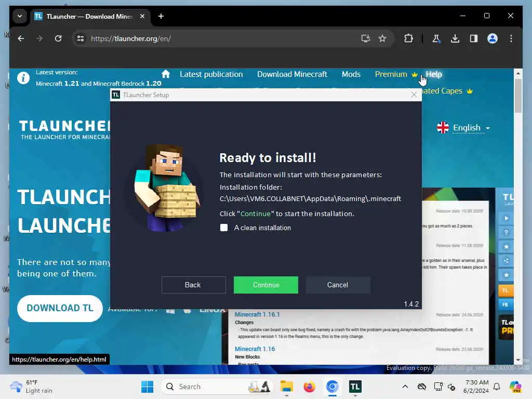Screen dimensions: 532x399
Task: Open the browser profile avatar
Action: pos(493,38)
